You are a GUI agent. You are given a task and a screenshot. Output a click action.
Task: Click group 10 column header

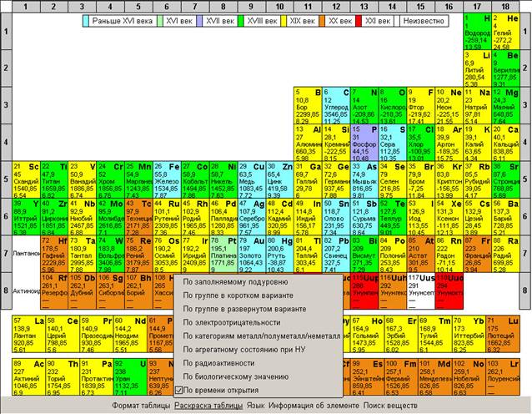(x=279, y=7)
